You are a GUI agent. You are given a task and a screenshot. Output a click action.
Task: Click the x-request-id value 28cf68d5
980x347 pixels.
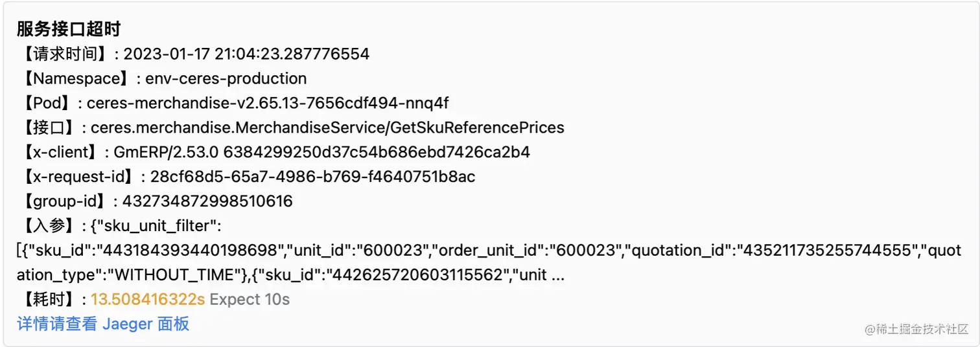pos(313,177)
